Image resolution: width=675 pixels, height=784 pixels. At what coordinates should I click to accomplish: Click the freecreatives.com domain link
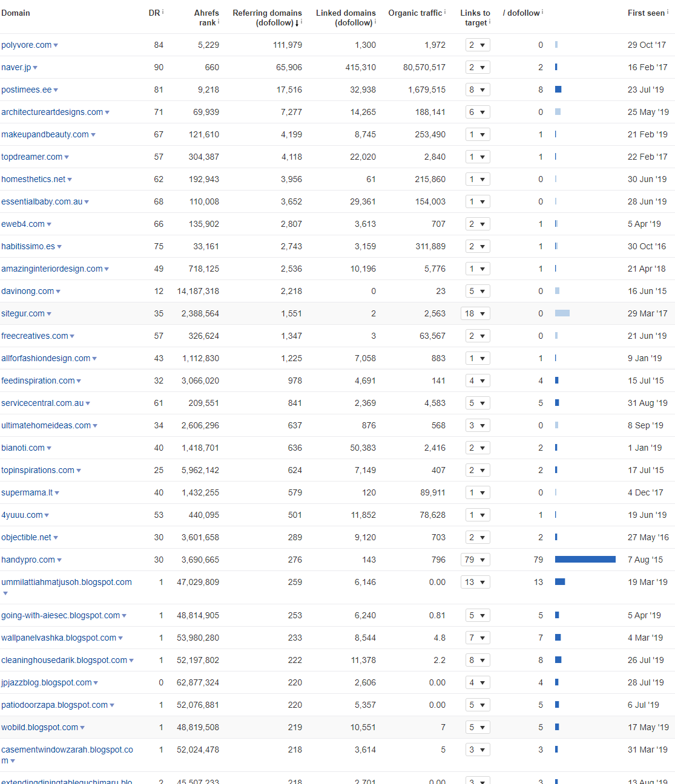[35, 336]
